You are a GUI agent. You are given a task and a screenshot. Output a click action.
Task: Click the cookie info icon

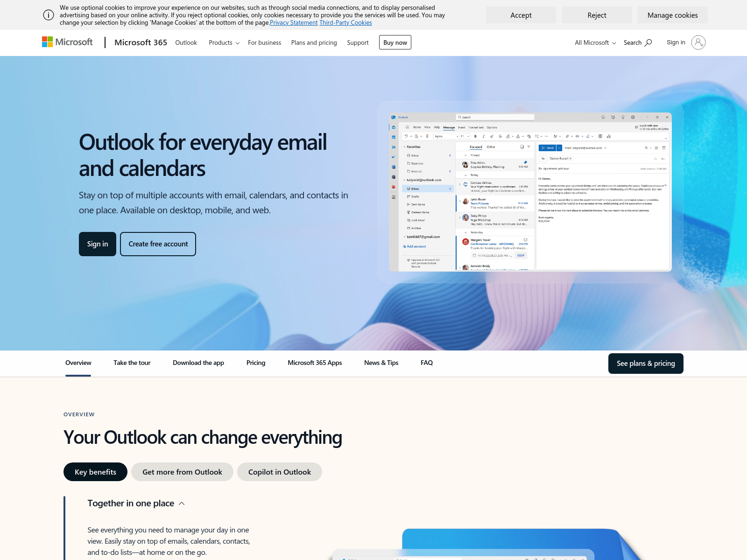pos(49,15)
